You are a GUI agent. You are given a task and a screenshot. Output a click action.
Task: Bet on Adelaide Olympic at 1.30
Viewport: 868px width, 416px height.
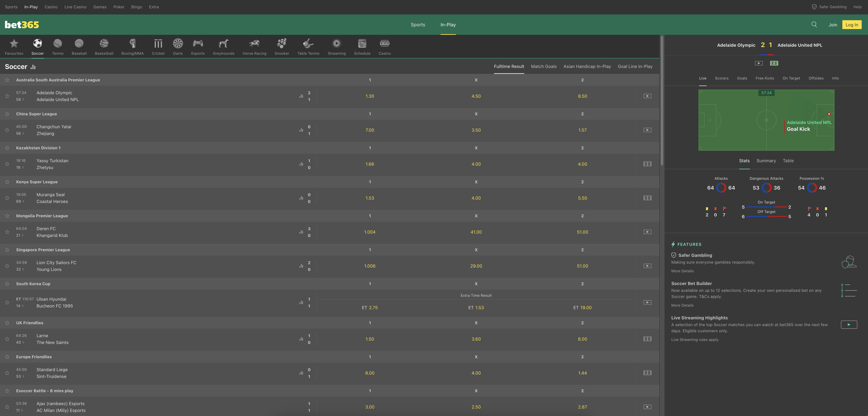tap(370, 96)
